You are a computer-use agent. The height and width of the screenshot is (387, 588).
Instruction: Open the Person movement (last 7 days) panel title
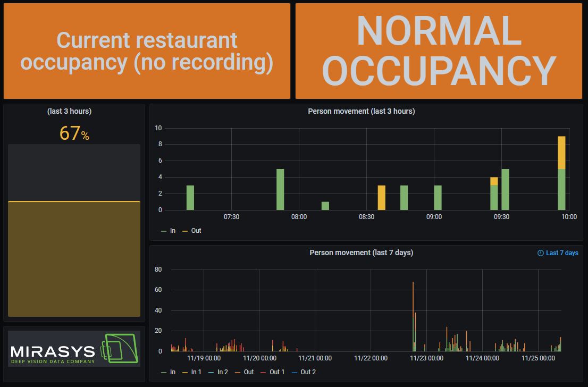tap(361, 253)
